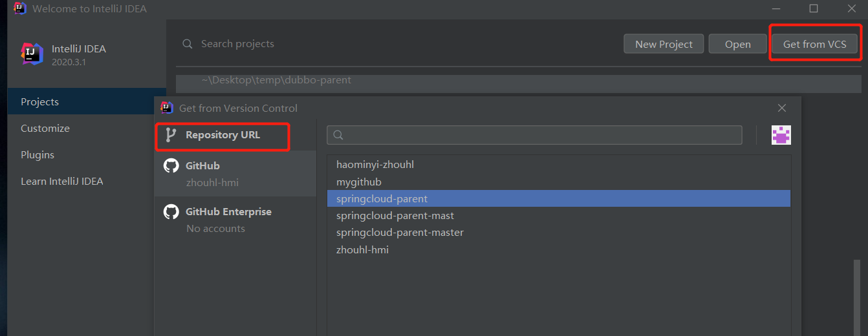Choose the mygithub repository entry
Screen dimensions: 868x336
coord(359,182)
